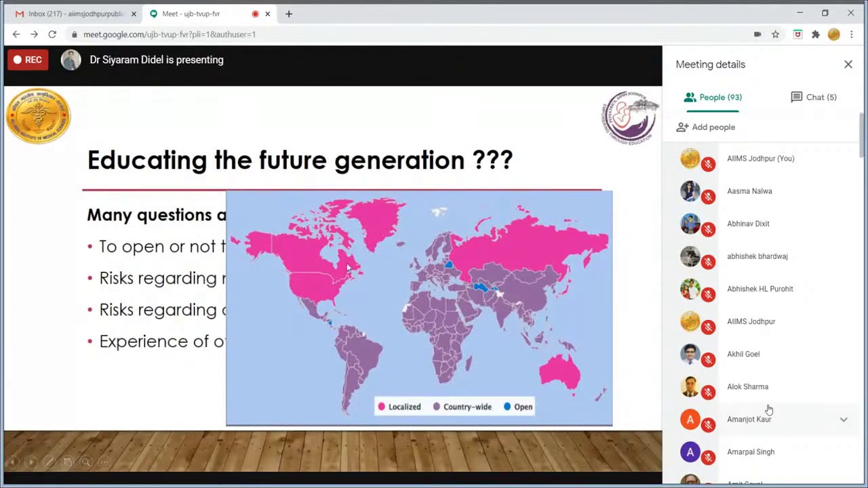Close the Meeting details panel
Viewport: 868px width, 488px height.
[848, 64]
